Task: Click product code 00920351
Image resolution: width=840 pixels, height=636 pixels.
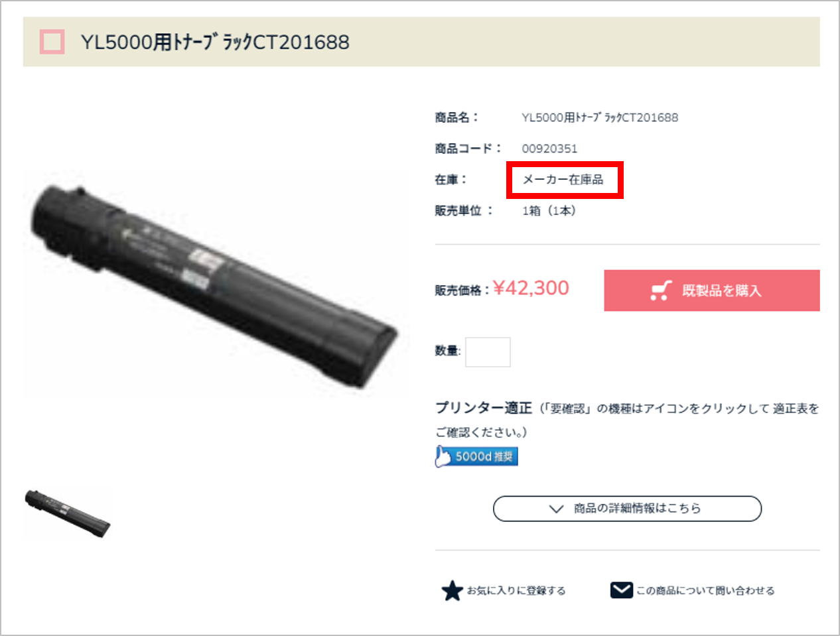Action: (549, 149)
